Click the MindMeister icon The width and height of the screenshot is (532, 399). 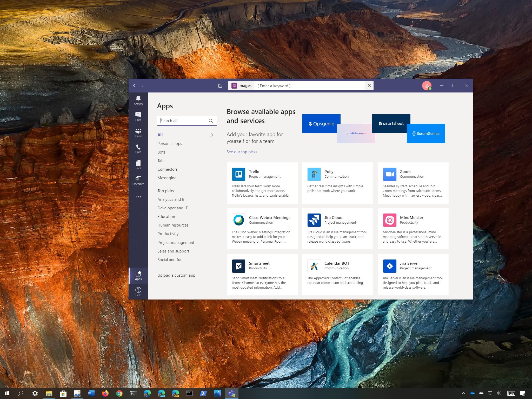389,220
